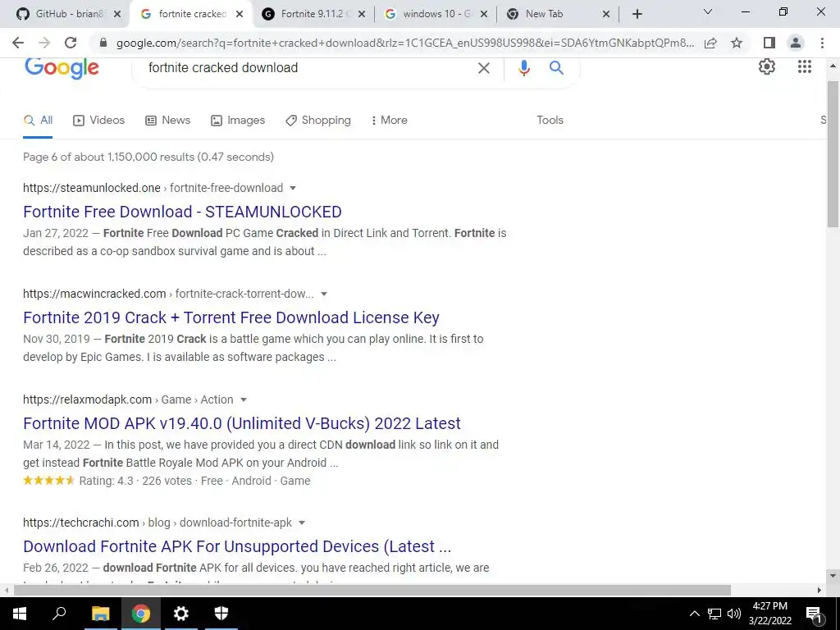Expand options arrow for macwincracked.com result
The height and width of the screenshot is (630, 840).
(x=323, y=294)
